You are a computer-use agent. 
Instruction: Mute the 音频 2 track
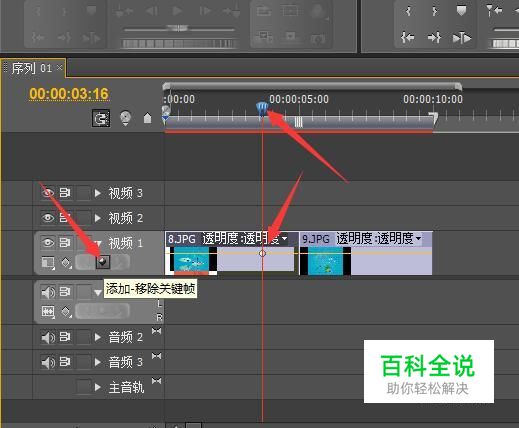pos(48,337)
